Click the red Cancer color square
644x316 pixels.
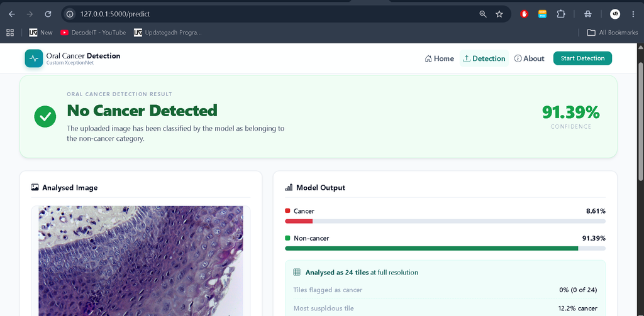tap(287, 211)
